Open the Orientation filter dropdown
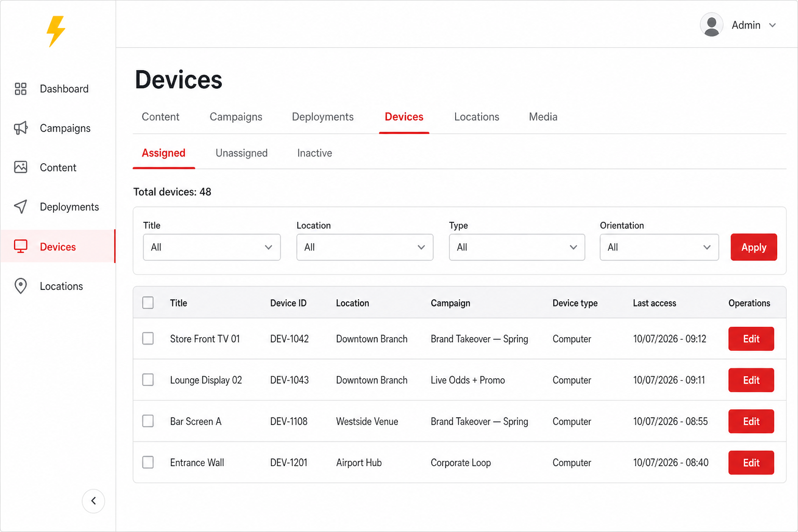 [659, 247]
